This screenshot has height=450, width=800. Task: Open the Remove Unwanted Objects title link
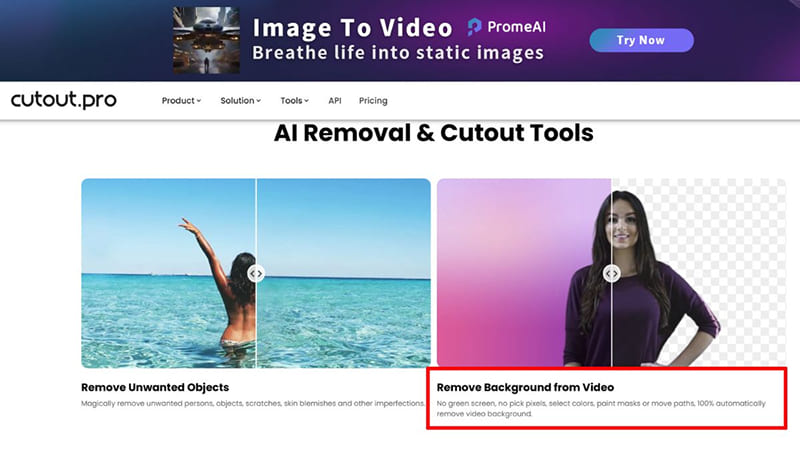pos(155,387)
